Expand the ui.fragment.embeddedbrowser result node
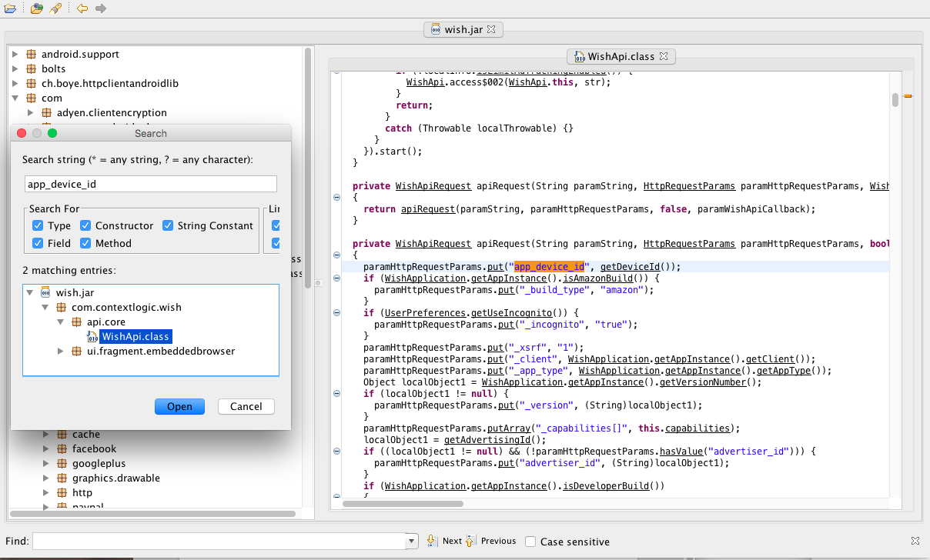This screenshot has width=930, height=560. coord(61,352)
